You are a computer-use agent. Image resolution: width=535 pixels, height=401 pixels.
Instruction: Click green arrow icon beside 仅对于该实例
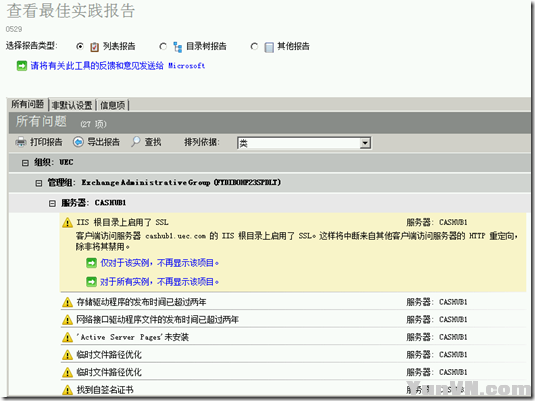click(x=91, y=263)
